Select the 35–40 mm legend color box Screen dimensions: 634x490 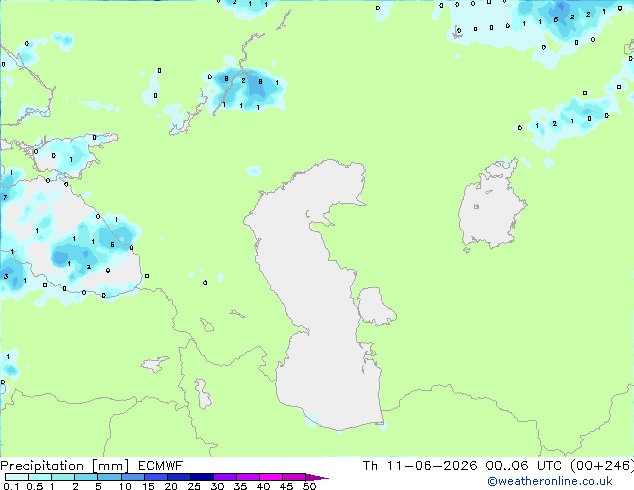pyautogui.click(x=247, y=477)
